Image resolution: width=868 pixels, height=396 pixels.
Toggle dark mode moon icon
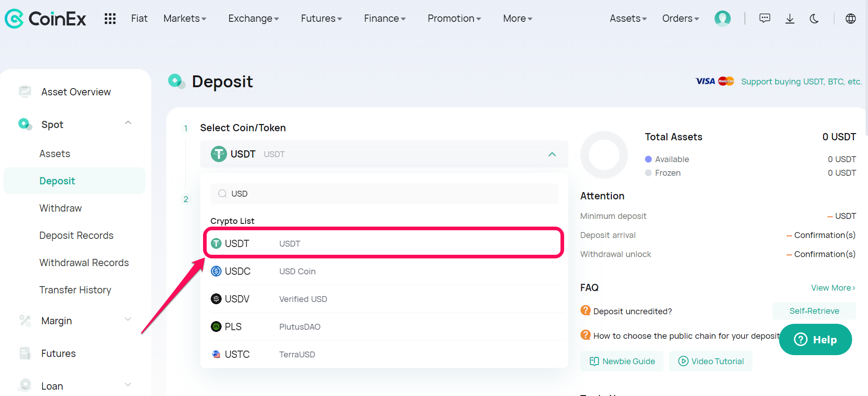tap(814, 19)
